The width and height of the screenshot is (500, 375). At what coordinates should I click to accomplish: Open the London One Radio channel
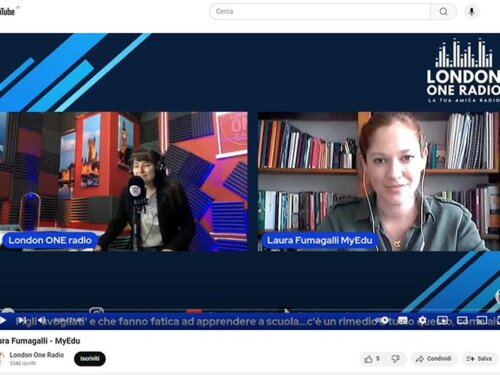37,355
